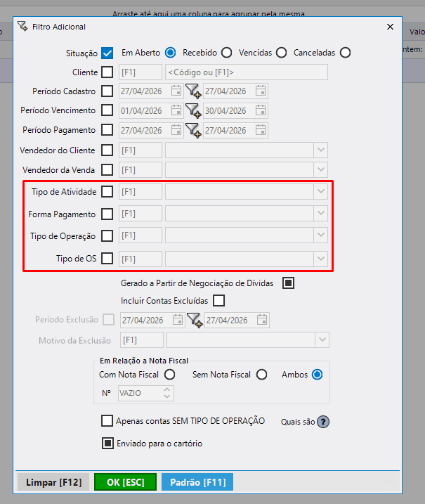Click Tipo de OS [F1] code field

click(x=140, y=259)
